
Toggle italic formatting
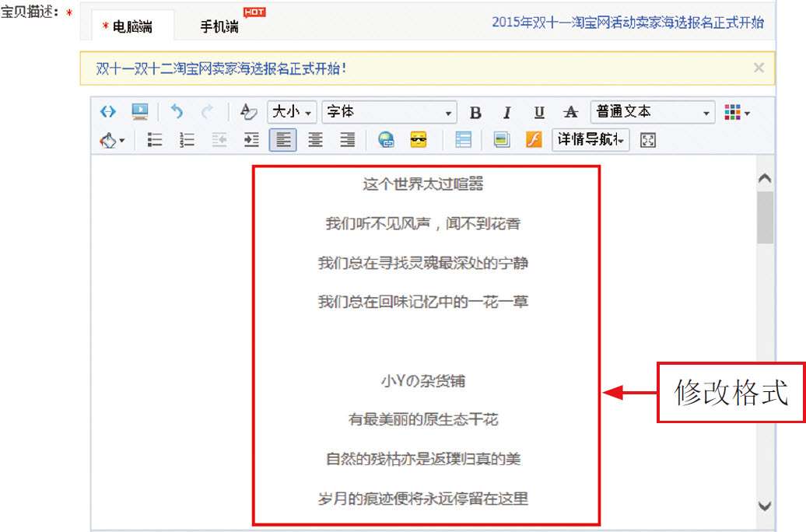[507, 112]
